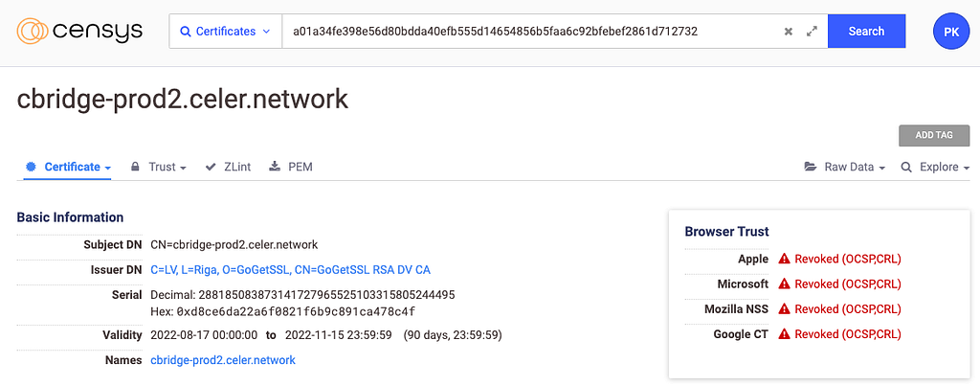Open the Certificate tab dropdown

pos(68,167)
